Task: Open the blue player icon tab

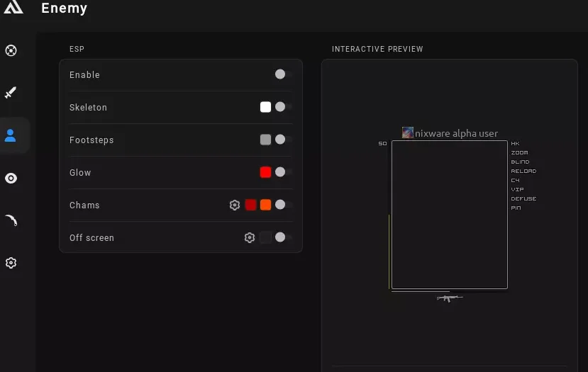Action: click(x=11, y=135)
